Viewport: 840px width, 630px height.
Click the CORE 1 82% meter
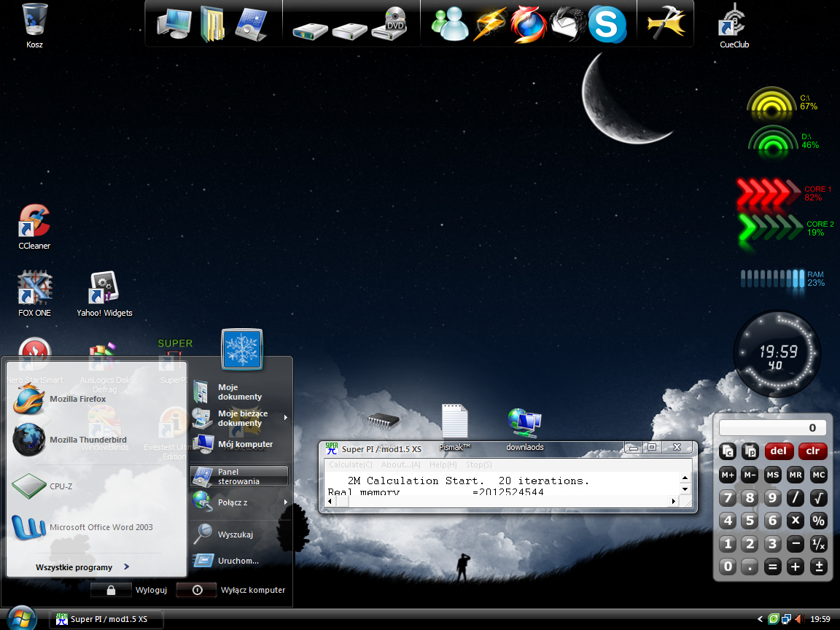784,192
